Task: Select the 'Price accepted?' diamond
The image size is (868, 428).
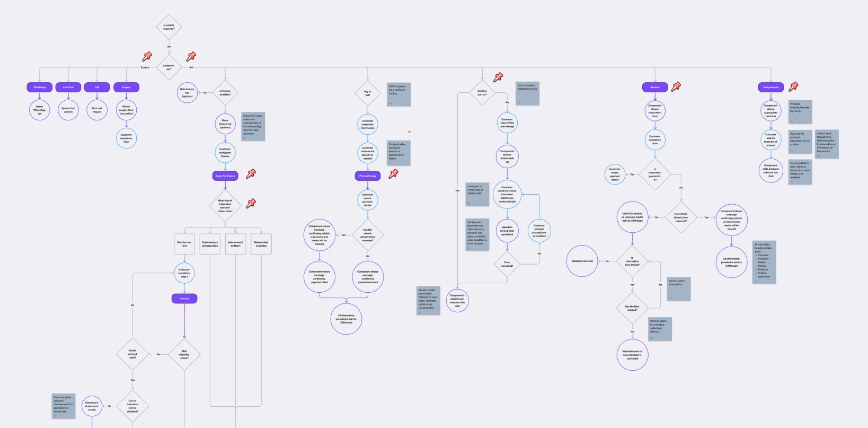Action: click(507, 264)
